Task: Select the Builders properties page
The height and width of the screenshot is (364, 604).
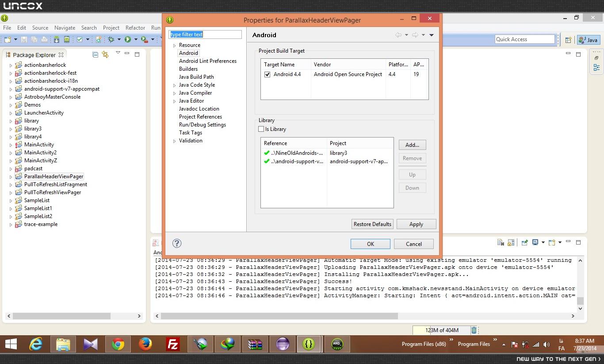Action: 188,69
